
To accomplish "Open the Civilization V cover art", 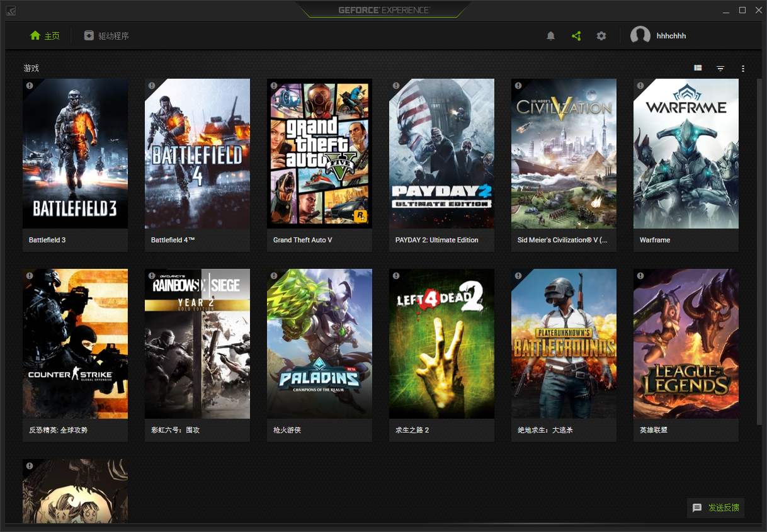I will [564, 154].
